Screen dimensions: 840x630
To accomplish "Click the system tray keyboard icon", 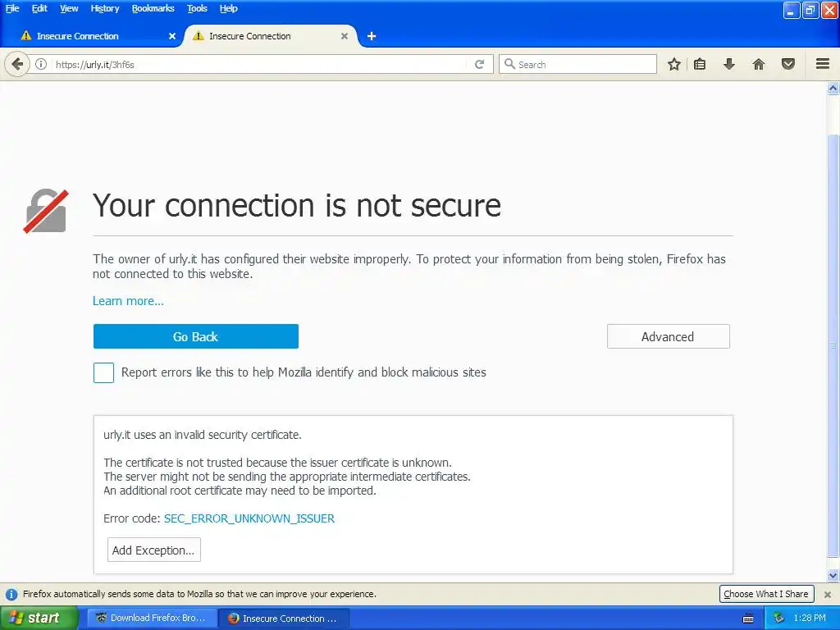I will tap(748, 619).
